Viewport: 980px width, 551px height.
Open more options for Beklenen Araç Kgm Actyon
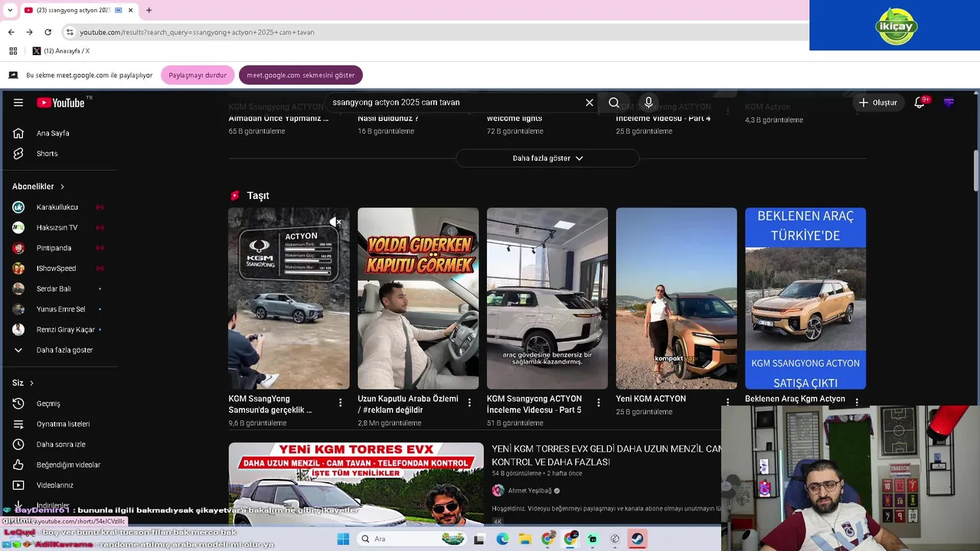(x=857, y=401)
